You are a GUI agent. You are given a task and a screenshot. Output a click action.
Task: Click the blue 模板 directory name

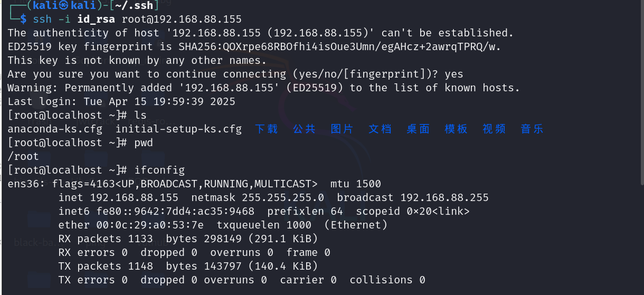click(x=457, y=129)
